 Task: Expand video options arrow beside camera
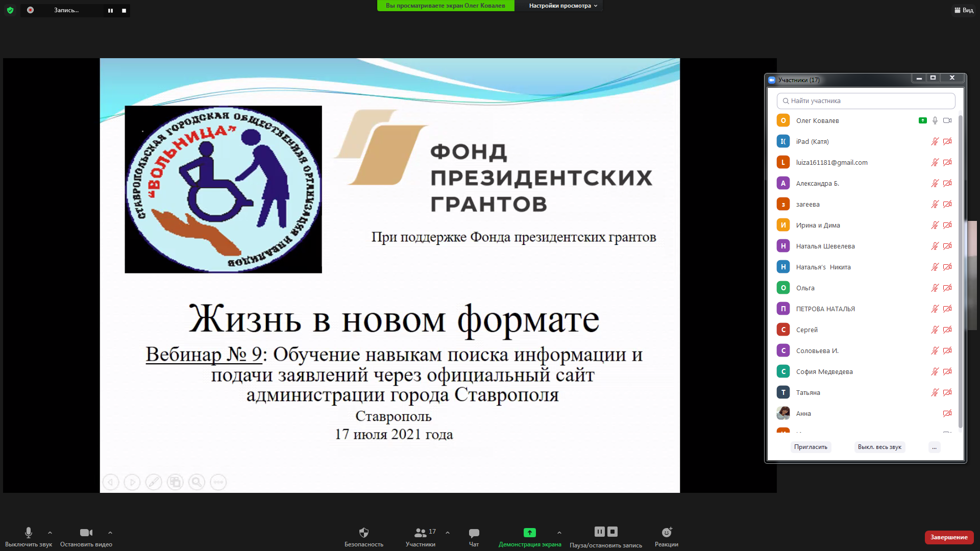click(110, 533)
